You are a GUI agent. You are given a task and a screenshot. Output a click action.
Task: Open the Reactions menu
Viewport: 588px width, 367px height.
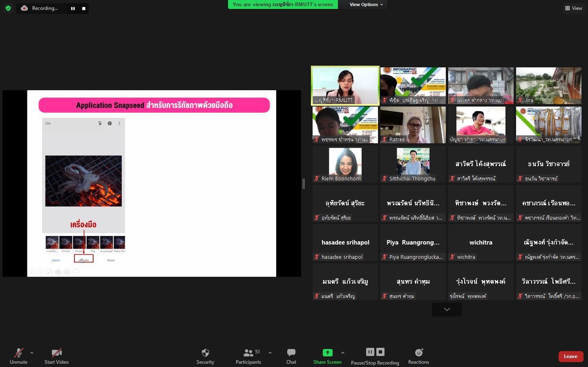pos(418,356)
